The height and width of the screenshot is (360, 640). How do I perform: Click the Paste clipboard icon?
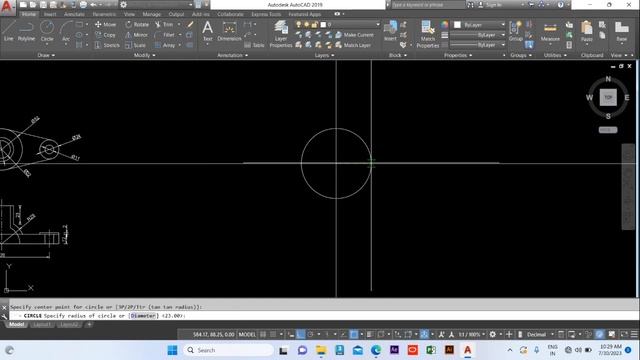click(587, 31)
